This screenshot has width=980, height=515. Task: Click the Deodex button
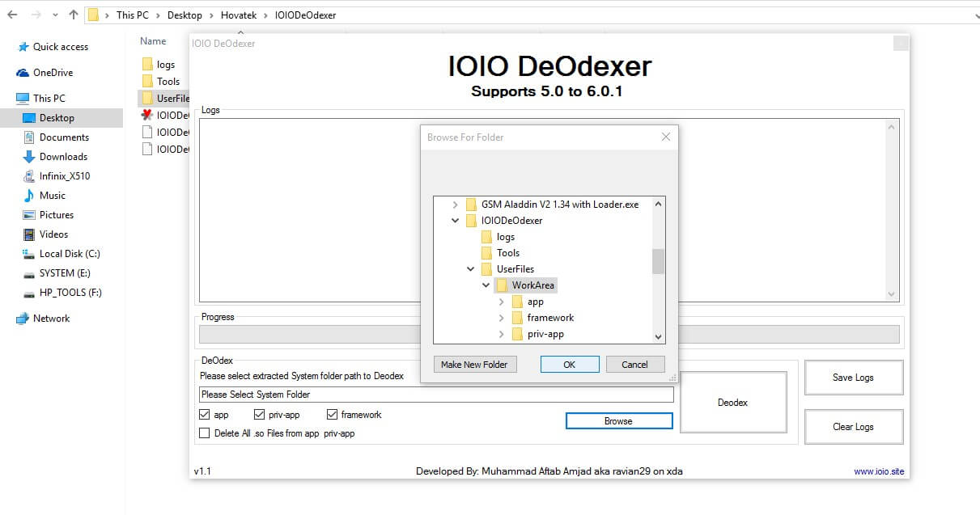[733, 402]
